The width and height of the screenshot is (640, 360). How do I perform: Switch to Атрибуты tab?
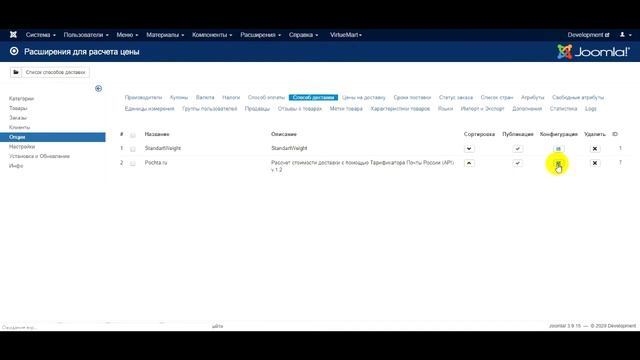coord(533,98)
